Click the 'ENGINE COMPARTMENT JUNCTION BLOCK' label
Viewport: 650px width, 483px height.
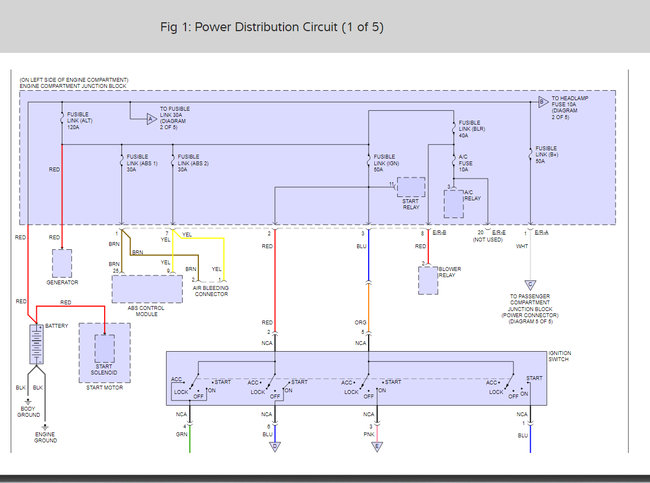[x=73, y=86]
